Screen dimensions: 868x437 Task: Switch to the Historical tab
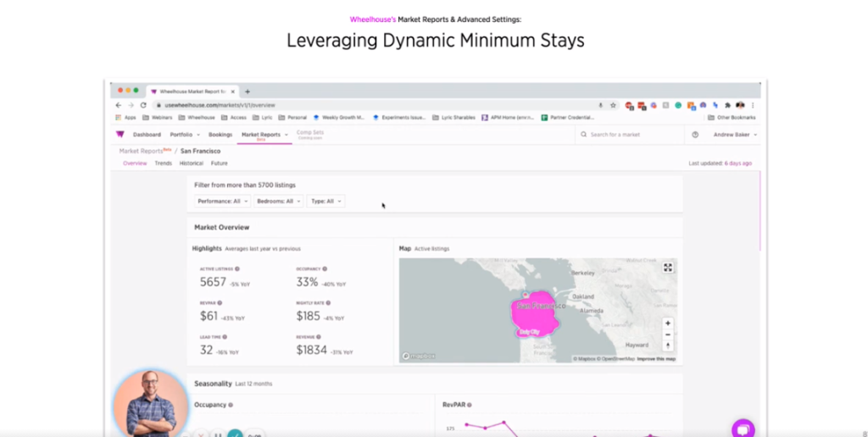pos(192,163)
